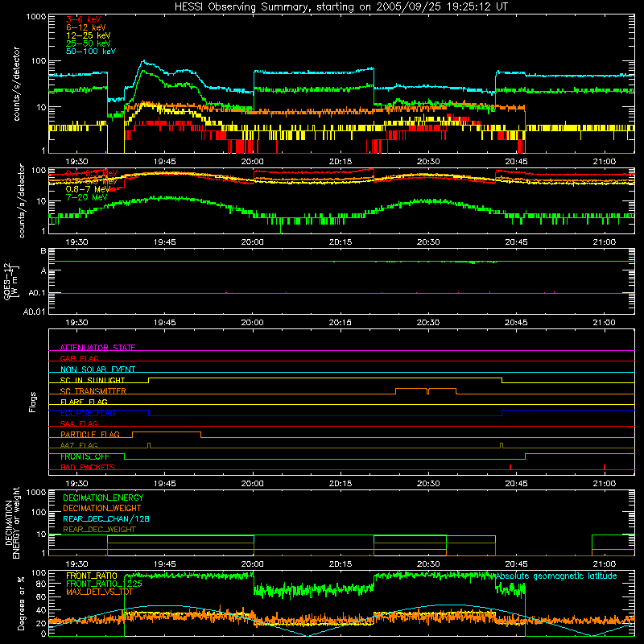This screenshot has width=644, height=644.
Task: Click the HESSI Observing Summary title text
Action: pyautogui.click(x=341, y=7)
